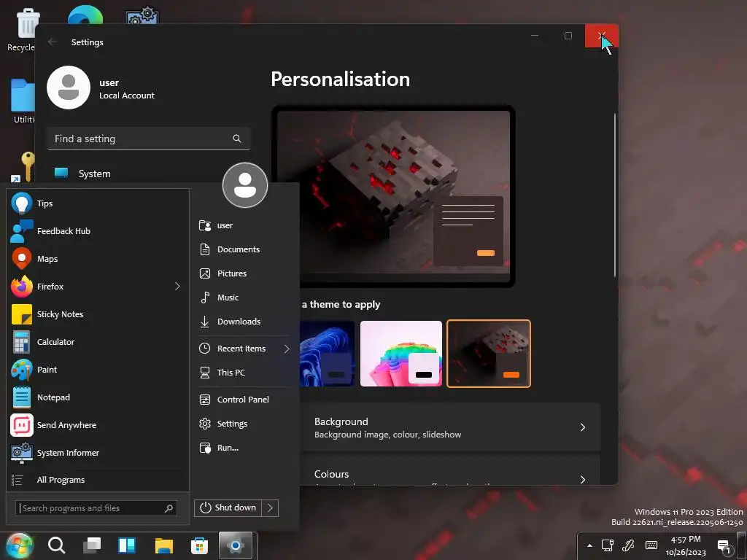Open Sticky Notes
Viewport: 747px width, 560px height.
tap(98, 314)
